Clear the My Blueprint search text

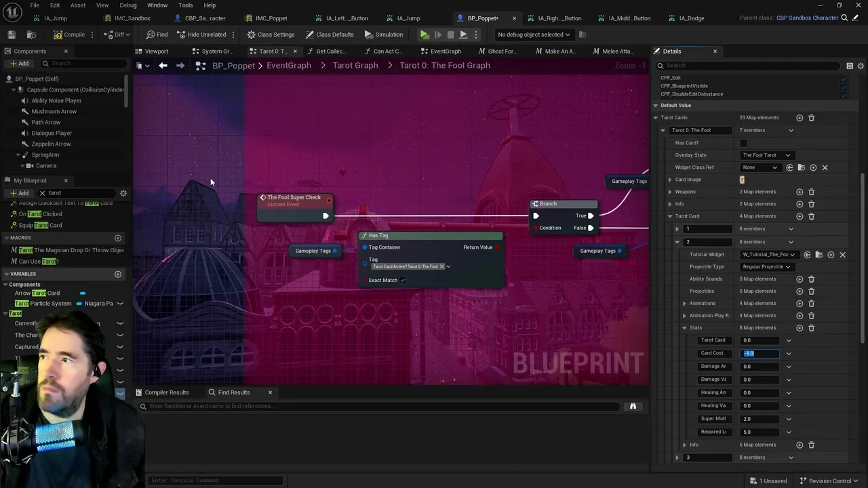[42, 193]
